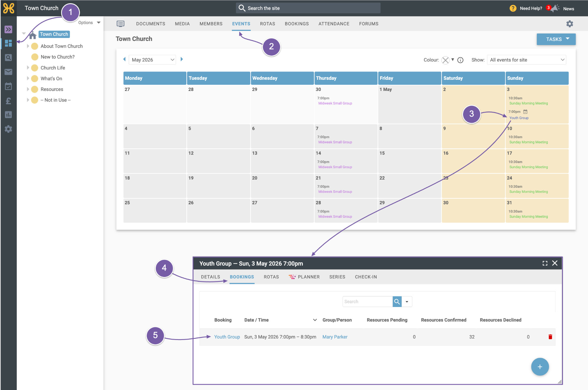Open the bar chart reports icon in the sidebar
Viewport: 588px width, 390px height.
(x=9, y=115)
